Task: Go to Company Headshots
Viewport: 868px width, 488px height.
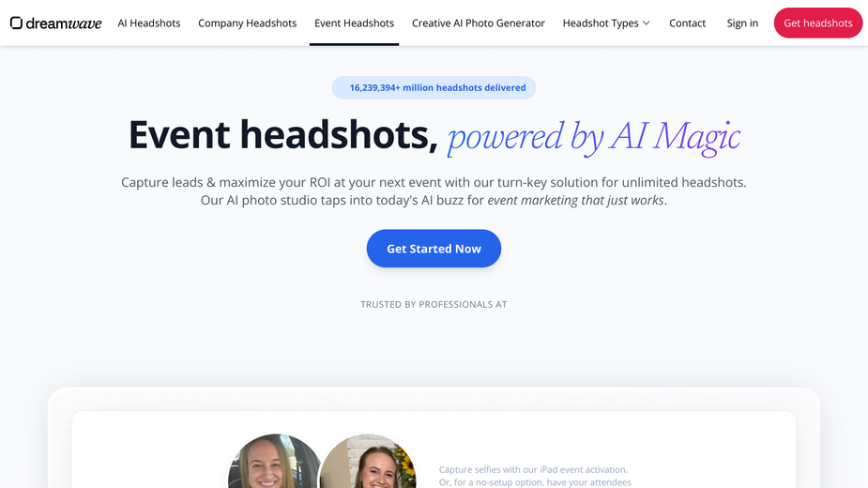Action: pyautogui.click(x=248, y=23)
